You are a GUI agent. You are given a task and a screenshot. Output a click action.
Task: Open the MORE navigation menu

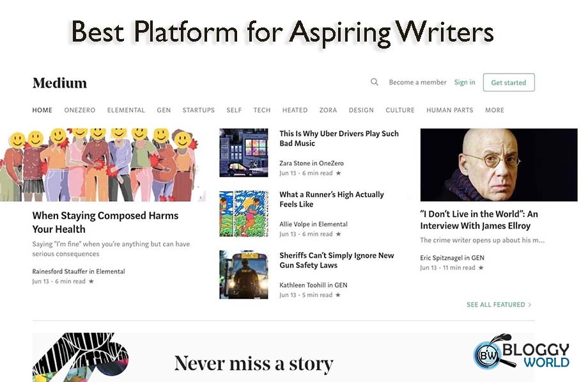(x=494, y=110)
